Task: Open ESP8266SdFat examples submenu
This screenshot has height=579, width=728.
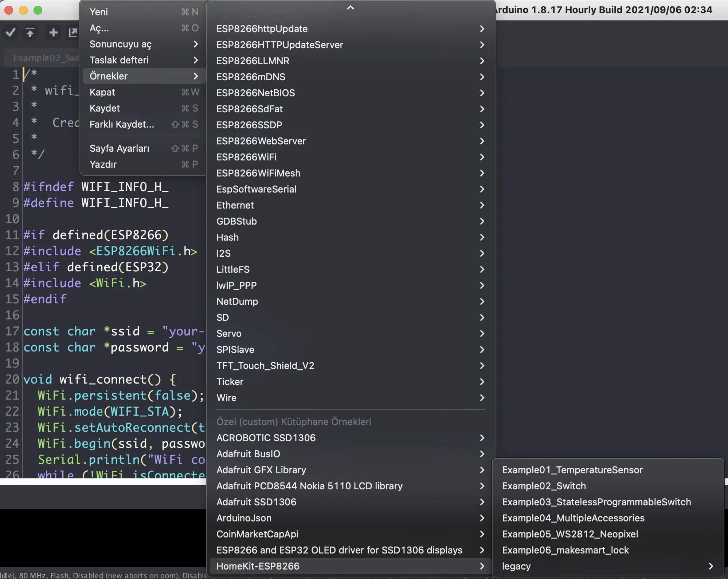Action: (x=351, y=109)
